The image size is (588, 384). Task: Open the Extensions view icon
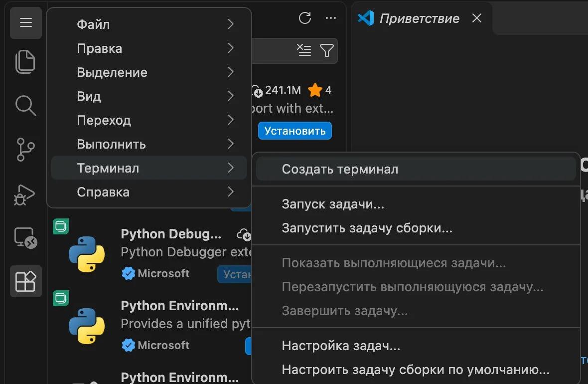(25, 281)
